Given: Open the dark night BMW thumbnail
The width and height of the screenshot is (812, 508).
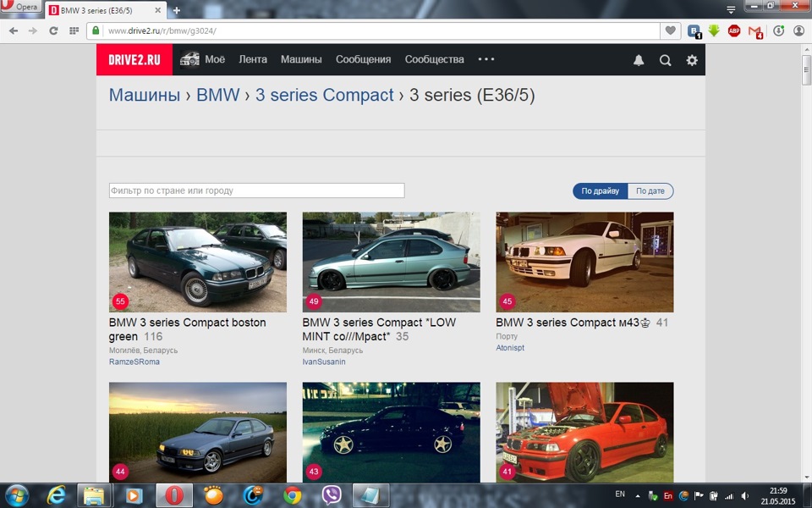Looking at the screenshot, I should coord(391,433).
